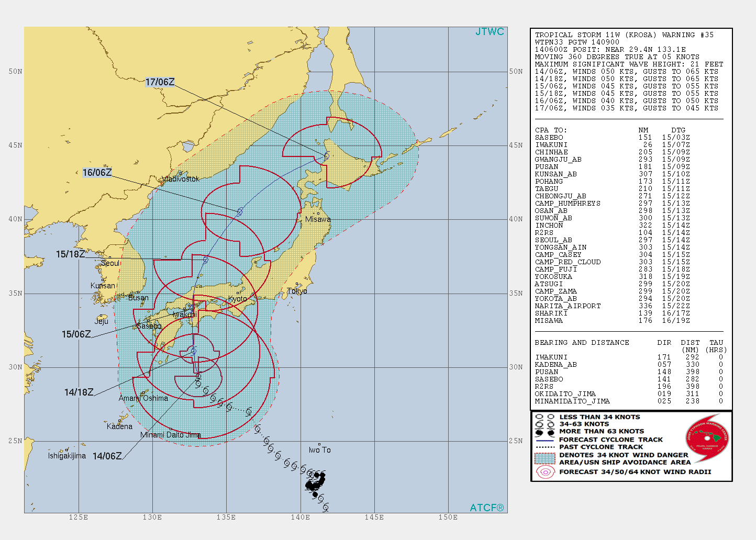Click the 15/06Z time label
The height and width of the screenshot is (540, 756).
coord(76,334)
